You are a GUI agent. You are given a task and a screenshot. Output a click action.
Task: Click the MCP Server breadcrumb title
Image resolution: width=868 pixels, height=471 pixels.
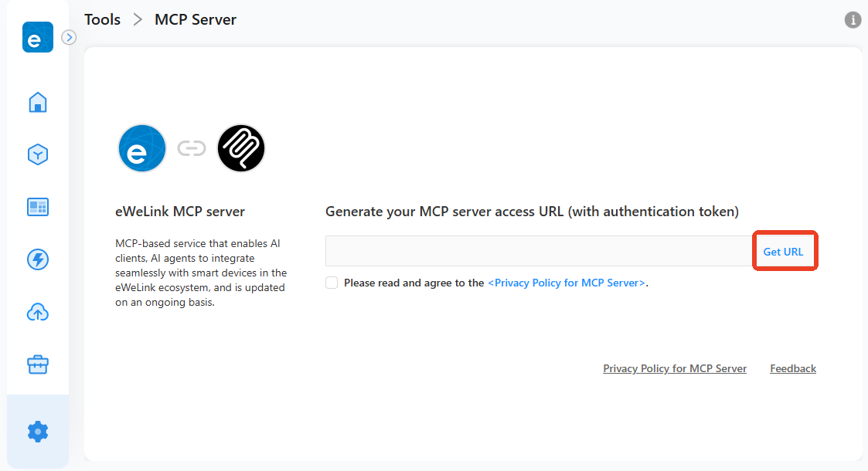pyautogui.click(x=196, y=20)
